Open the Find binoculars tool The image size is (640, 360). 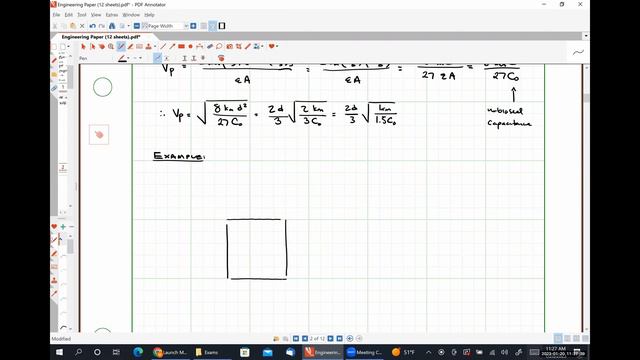click(112, 26)
